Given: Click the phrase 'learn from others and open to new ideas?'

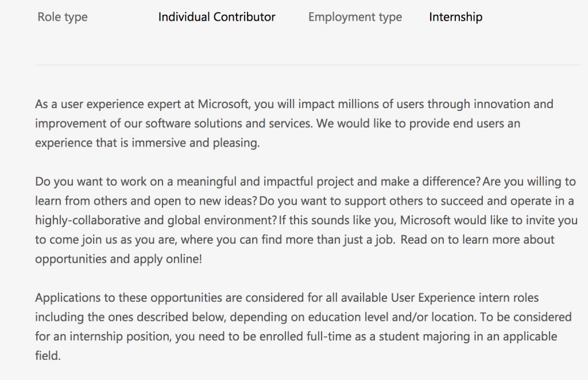Looking at the screenshot, I should pos(146,201).
